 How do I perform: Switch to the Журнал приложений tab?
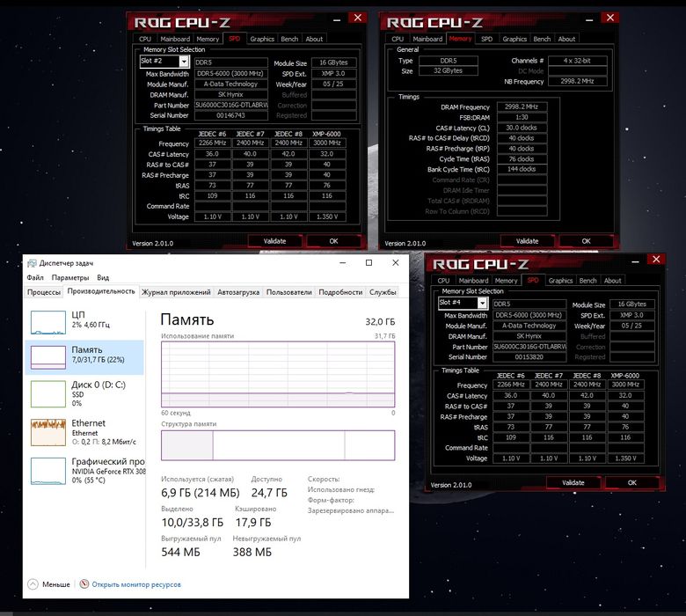[x=176, y=292]
